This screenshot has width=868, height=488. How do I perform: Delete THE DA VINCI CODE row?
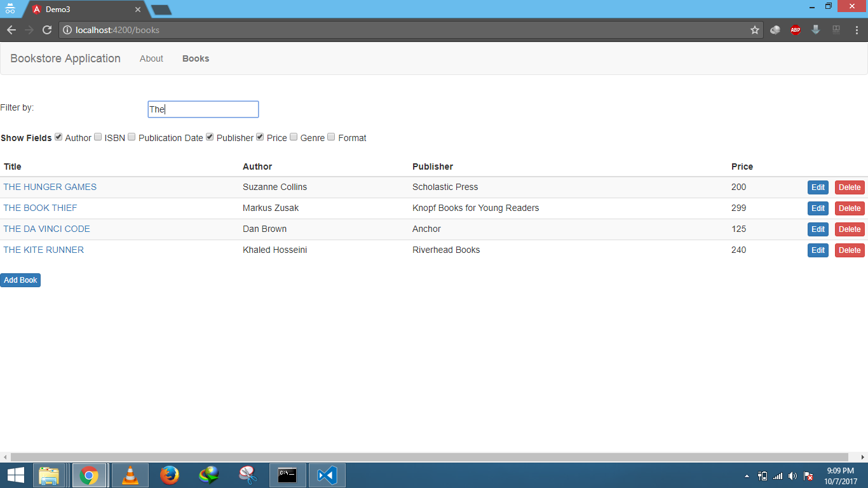click(850, 229)
